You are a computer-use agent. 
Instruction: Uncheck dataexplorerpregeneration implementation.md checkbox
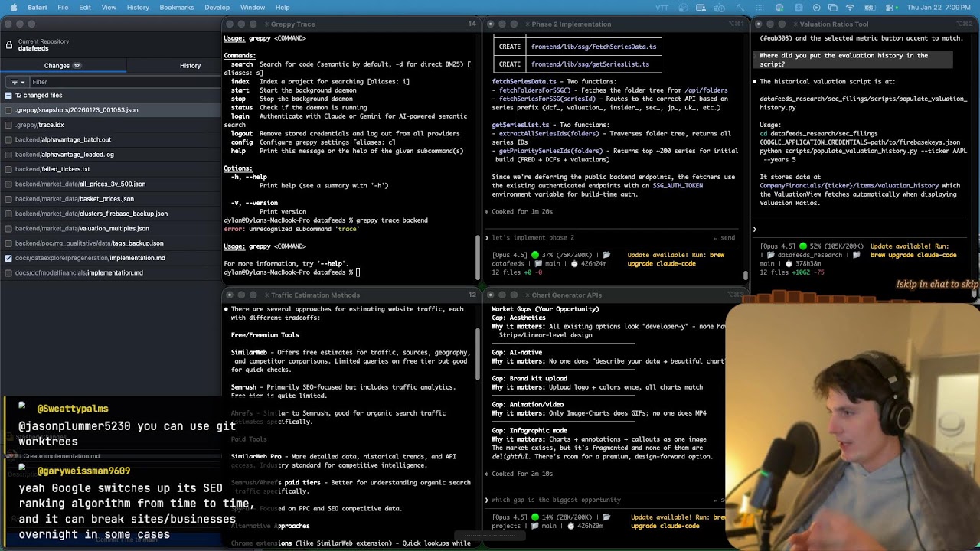pos(8,258)
